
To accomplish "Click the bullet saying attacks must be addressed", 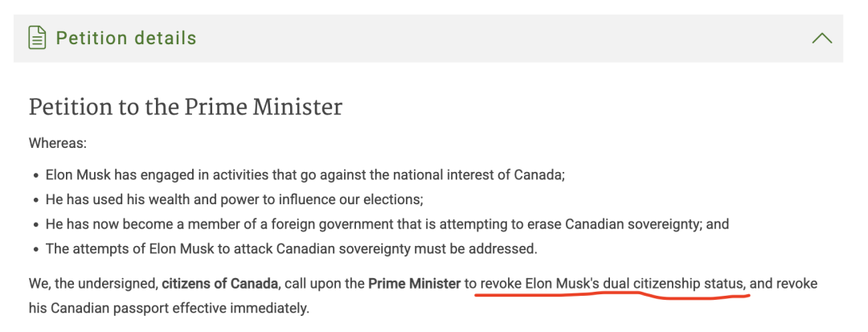I will pos(292,248).
